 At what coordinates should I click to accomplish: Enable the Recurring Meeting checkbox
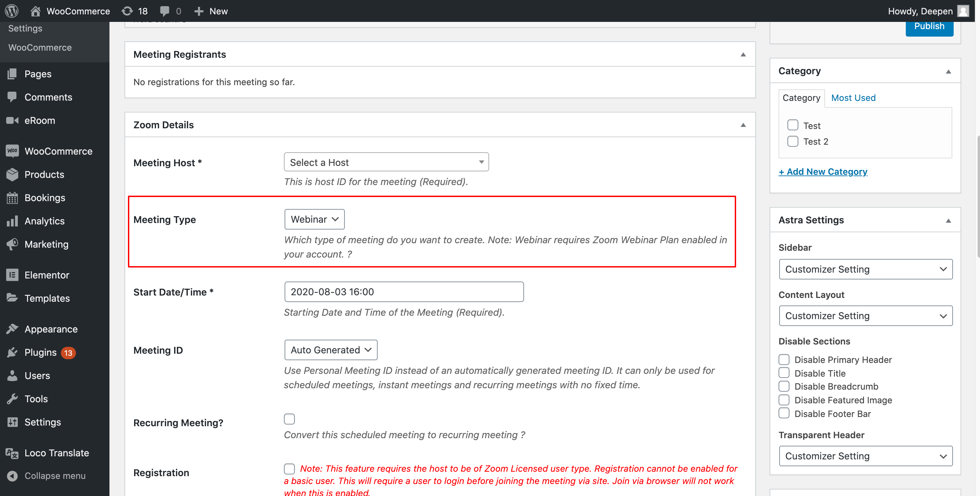(290, 418)
